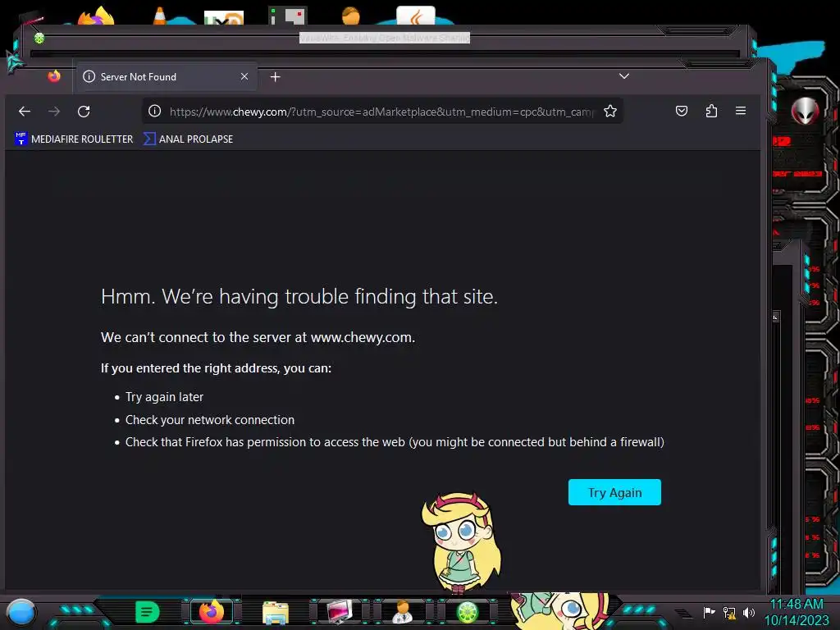Open the green lime app in taskbar
The width and height of the screenshot is (840, 630).
(467, 612)
